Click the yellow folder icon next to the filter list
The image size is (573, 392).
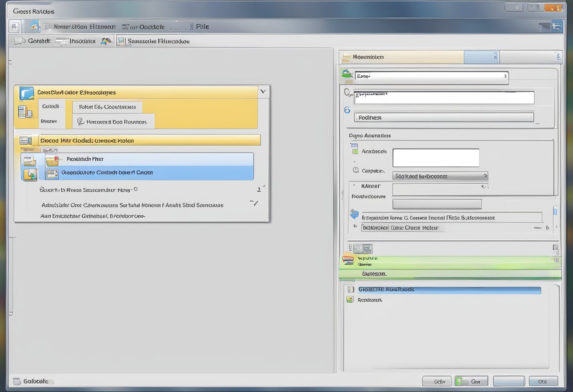(x=29, y=161)
